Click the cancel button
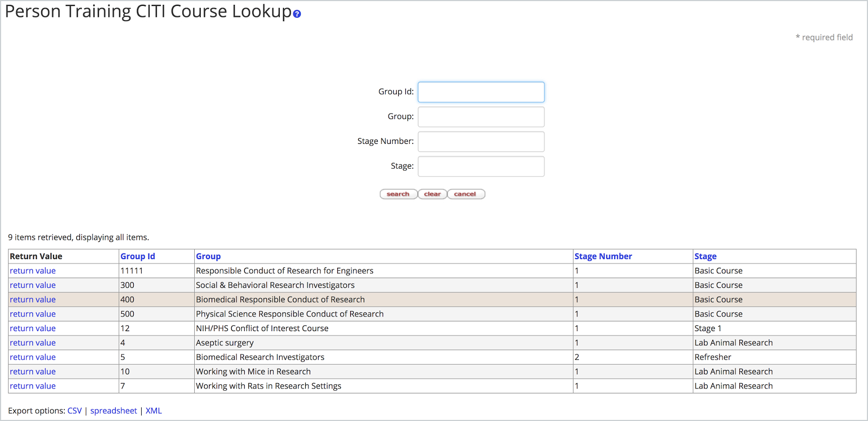The height and width of the screenshot is (421, 868). tap(466, 194)
